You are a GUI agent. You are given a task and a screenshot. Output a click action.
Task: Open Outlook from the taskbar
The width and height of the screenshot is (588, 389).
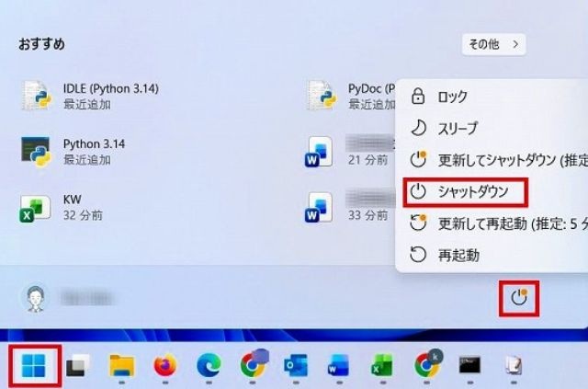(296, 366)
